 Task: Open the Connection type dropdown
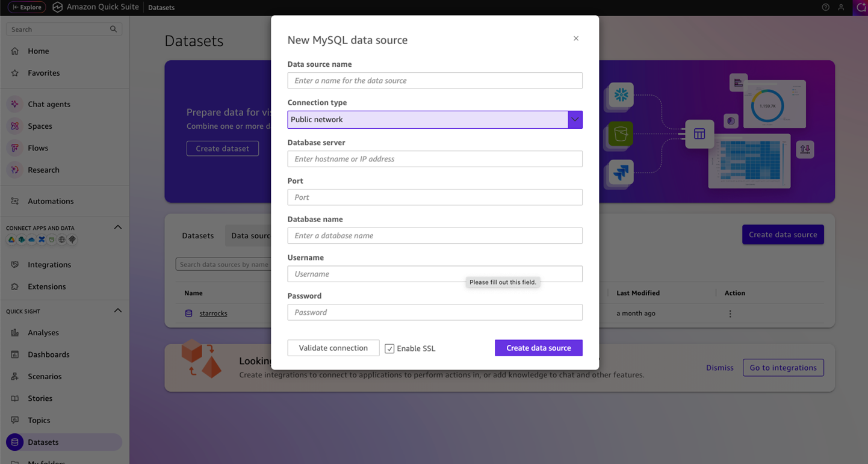(x=575, y=120)
